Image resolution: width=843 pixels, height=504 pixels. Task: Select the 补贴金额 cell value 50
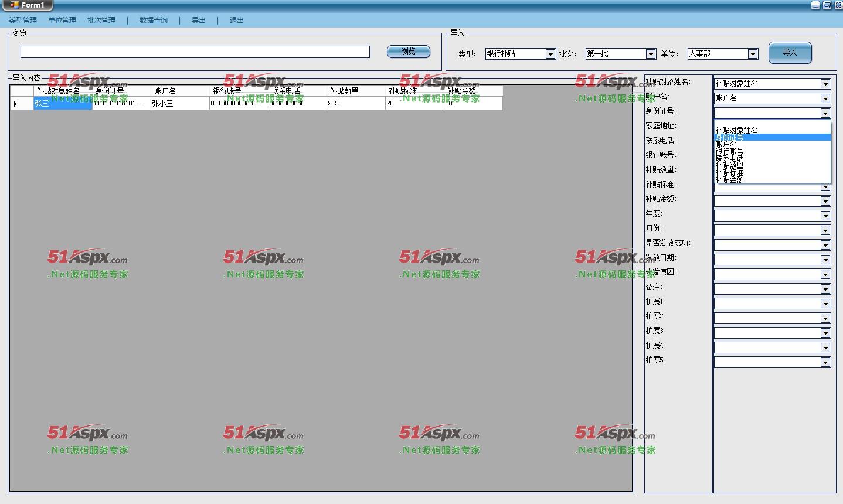473,103
